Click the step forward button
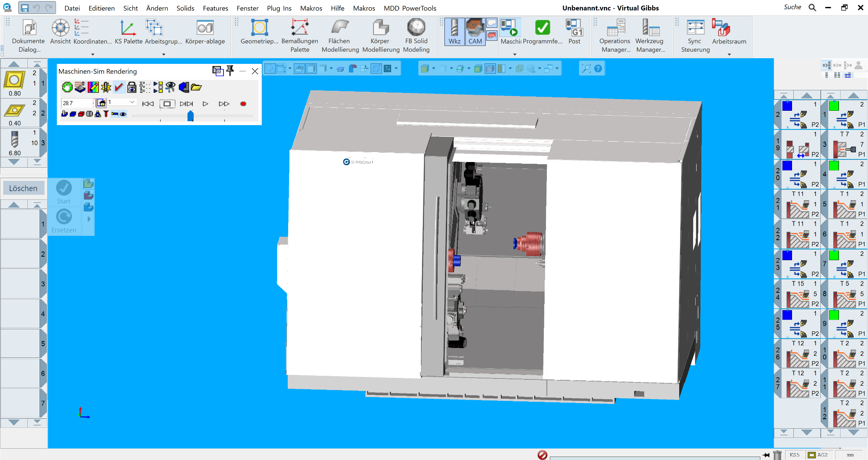The height and width of the screenshot is (460, 868). click(x=186, y=104)
